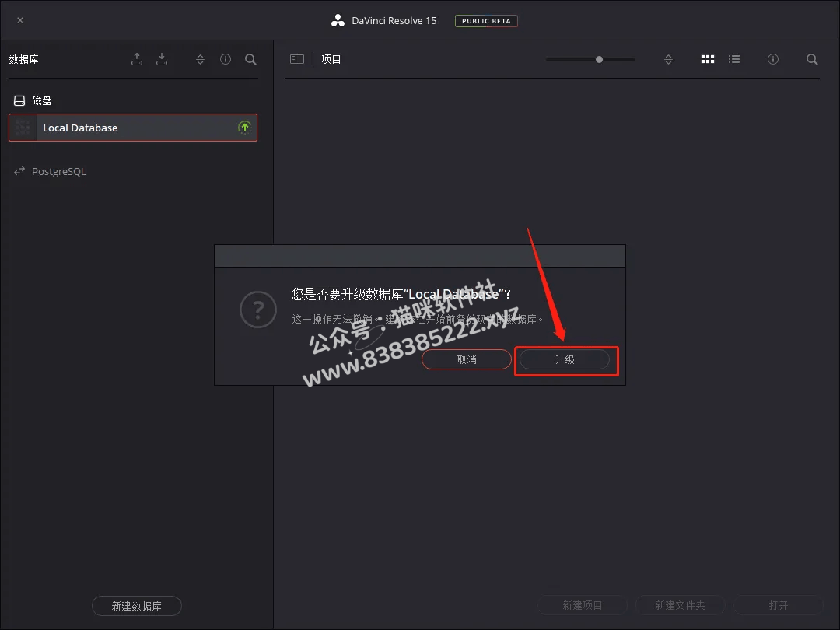
Task: Close the project manager with the X icon
Action: [20, 20]
